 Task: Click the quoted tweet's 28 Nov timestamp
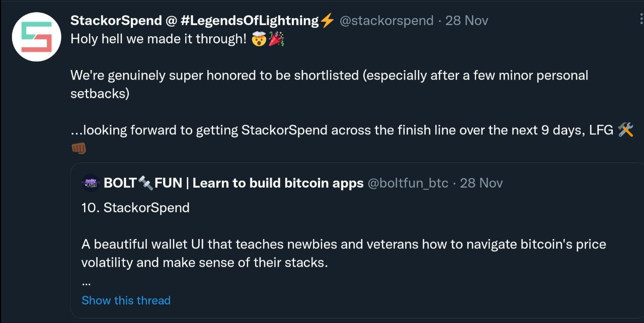(x=481, y=183)
